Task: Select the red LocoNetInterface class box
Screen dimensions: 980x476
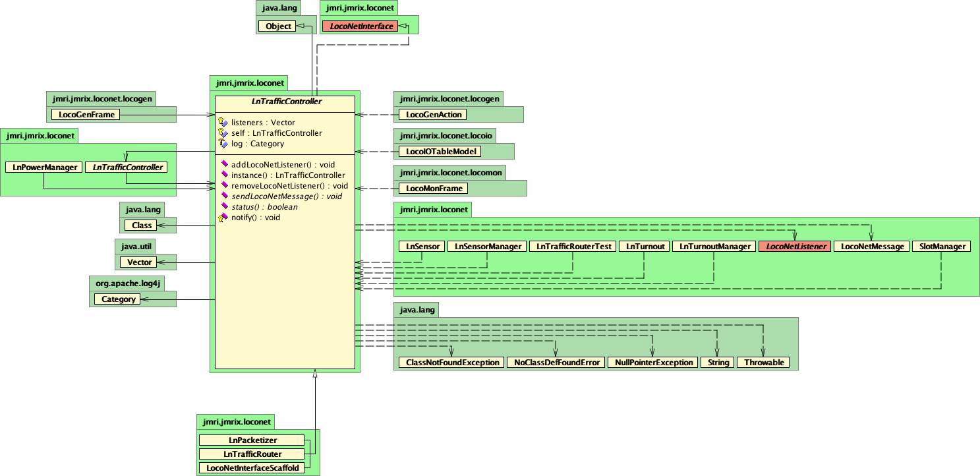Action: click(x=361, y=25)
